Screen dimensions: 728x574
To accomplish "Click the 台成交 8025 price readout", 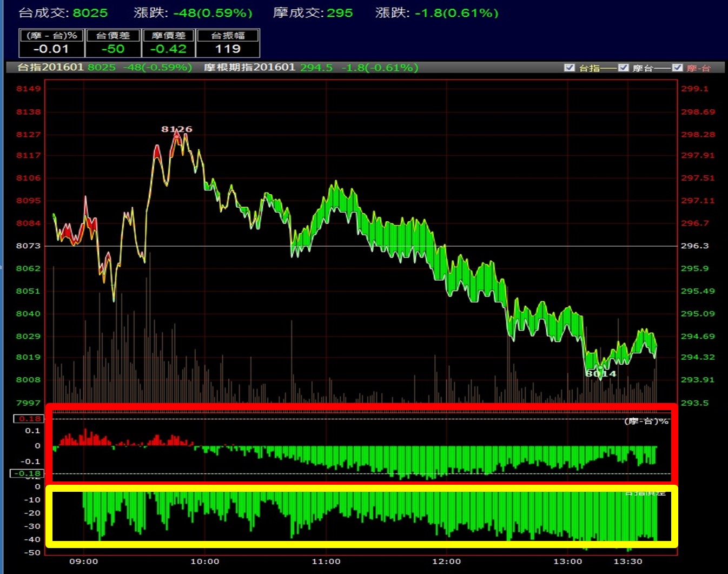I will coord(63,13).
